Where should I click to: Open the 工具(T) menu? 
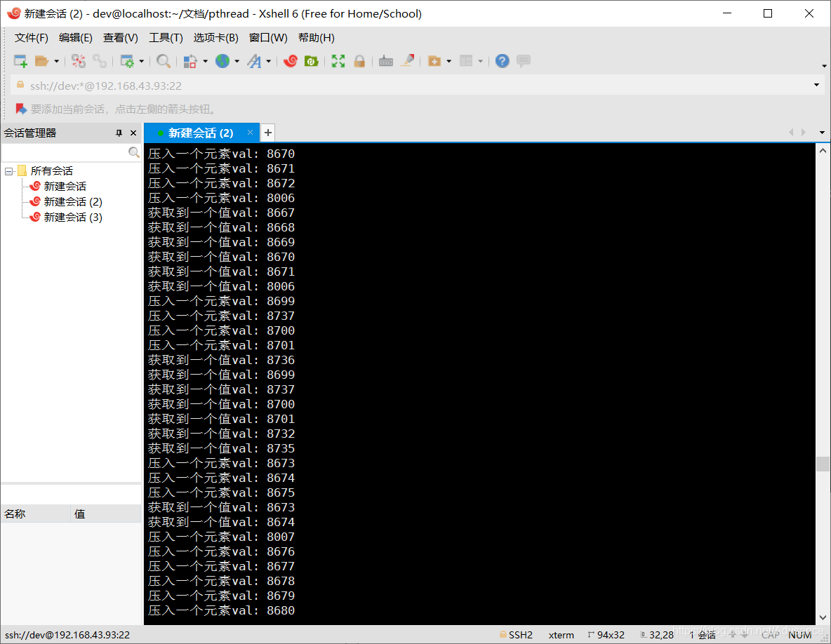click(x=166, y=38)
